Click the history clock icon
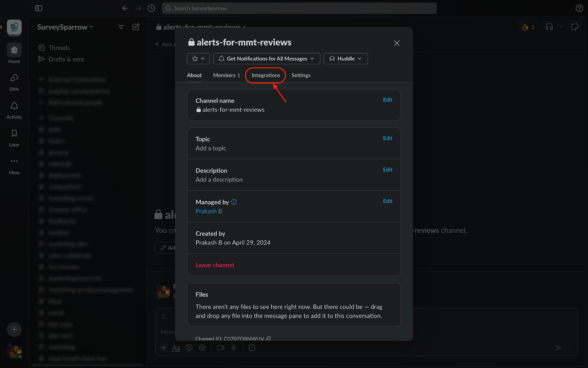Viewport: 588px width, 368px height. [151, 8]
